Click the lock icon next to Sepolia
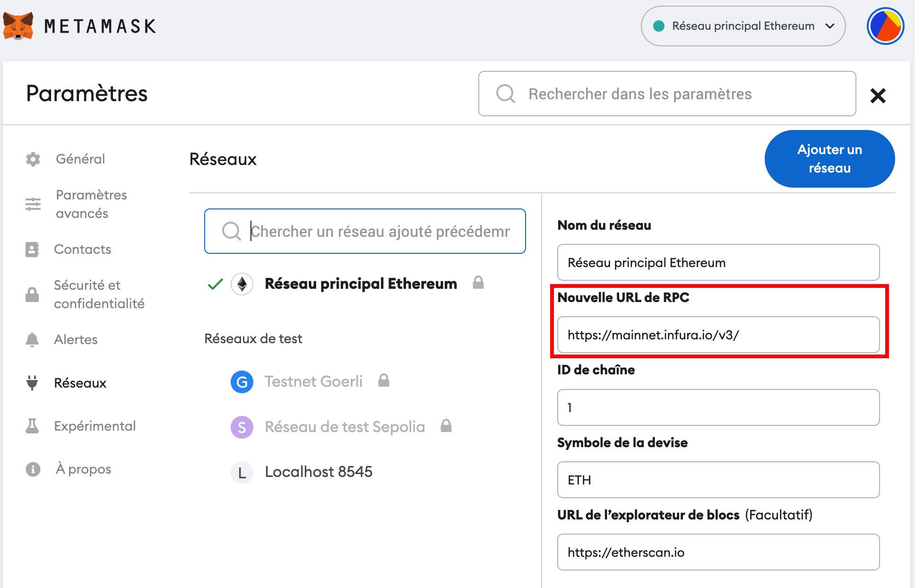The width and height of the screenshot is (915, 588). (446, 426)
